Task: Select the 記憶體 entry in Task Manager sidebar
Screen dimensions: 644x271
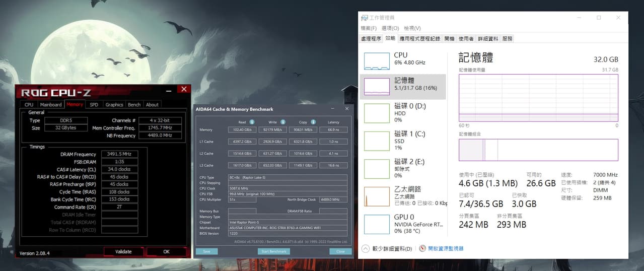Action: coord(403,87)
